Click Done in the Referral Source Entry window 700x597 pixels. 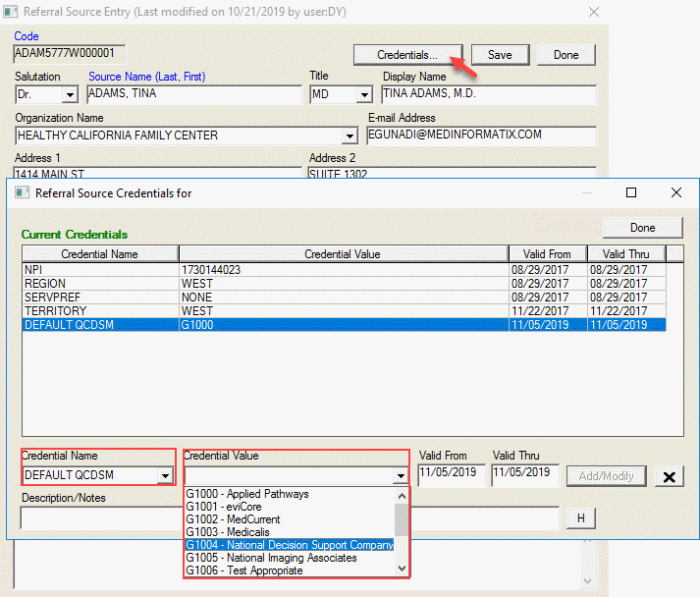565,55
